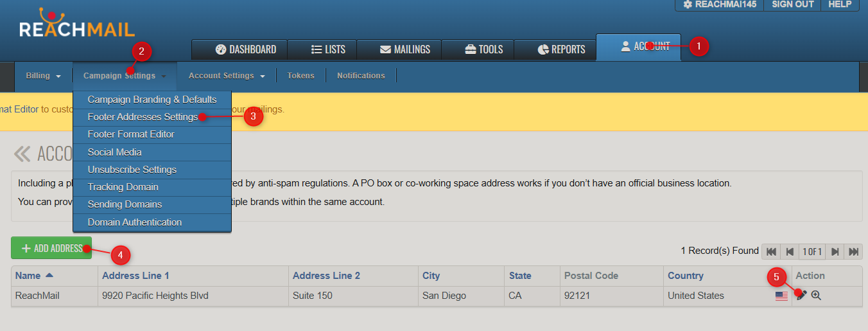Click the double-chevron back icon beside Account heading

[x=22, y=154]
